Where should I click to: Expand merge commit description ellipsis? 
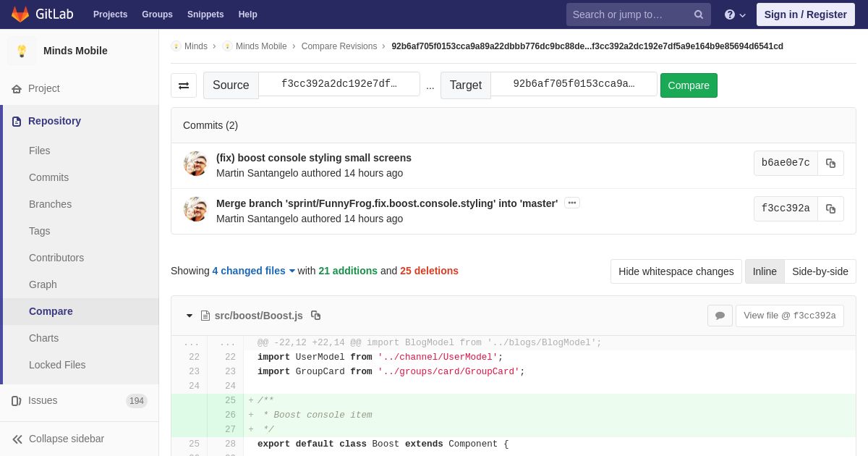572,203
